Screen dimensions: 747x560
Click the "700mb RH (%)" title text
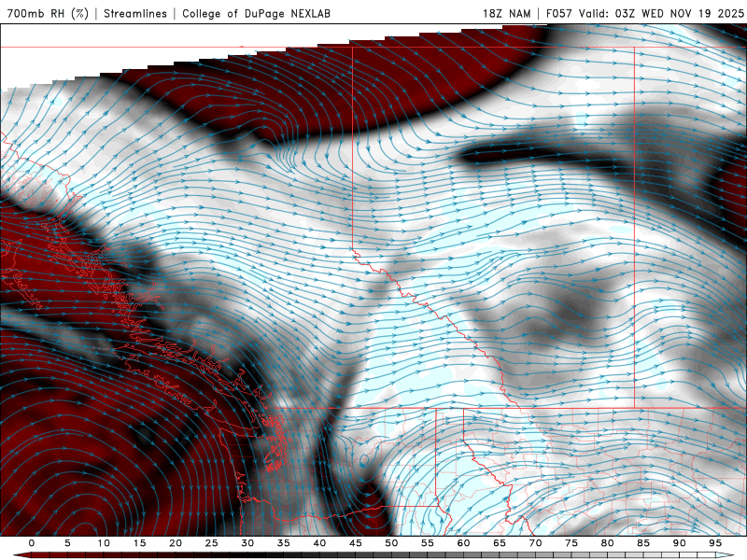click(x=48, y=13)
